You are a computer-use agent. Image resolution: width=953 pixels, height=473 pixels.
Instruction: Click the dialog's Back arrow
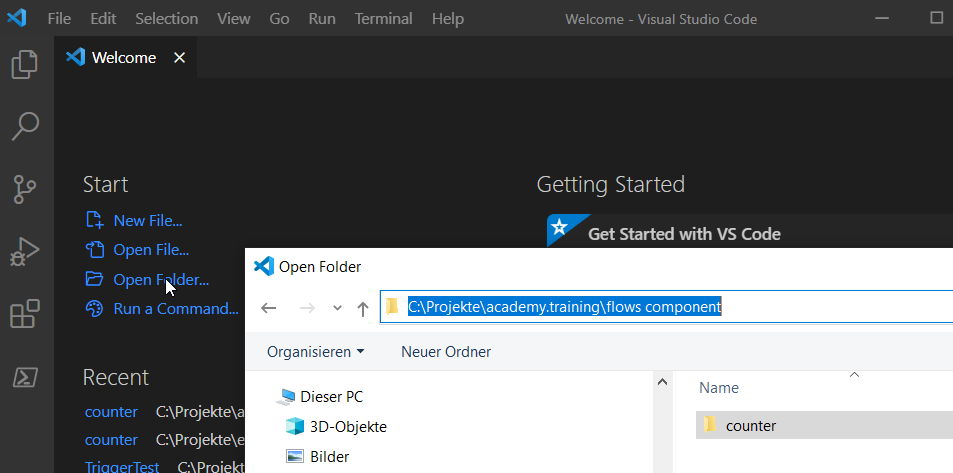point(268,308)
